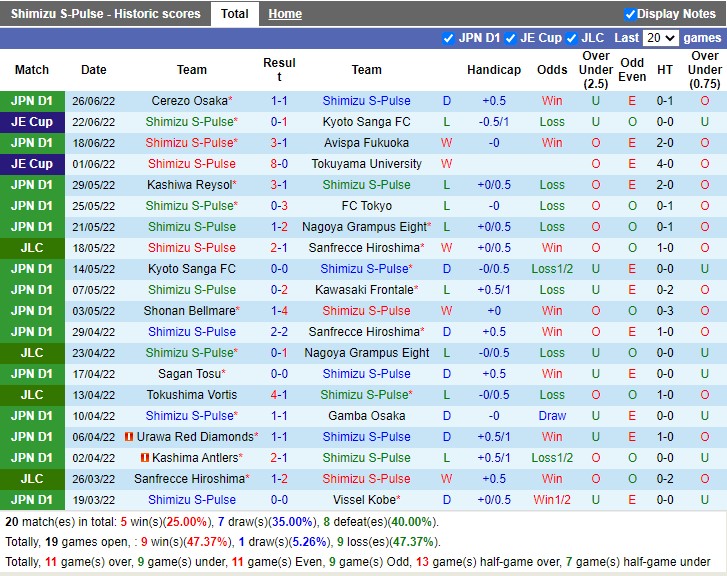Click red card icon beside Urawa Red Diamonds

[x=129, y=437]
